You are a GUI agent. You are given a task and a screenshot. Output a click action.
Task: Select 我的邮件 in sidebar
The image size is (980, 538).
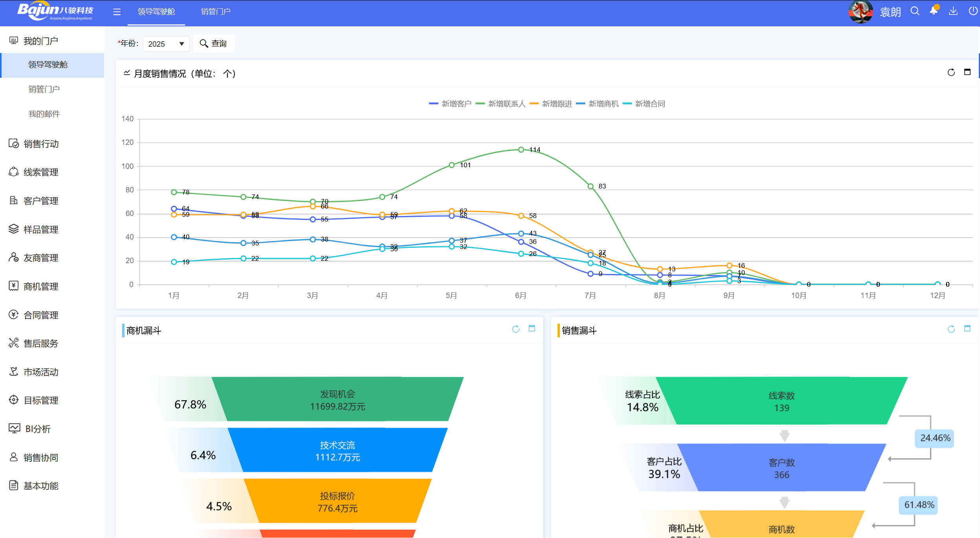44,114
